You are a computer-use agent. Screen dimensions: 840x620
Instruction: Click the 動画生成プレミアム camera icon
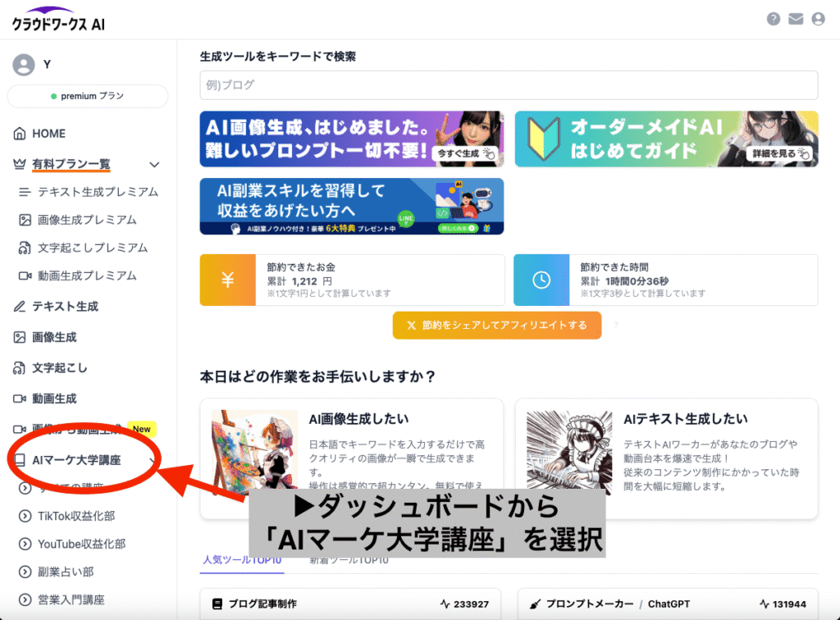click(25, 276)
